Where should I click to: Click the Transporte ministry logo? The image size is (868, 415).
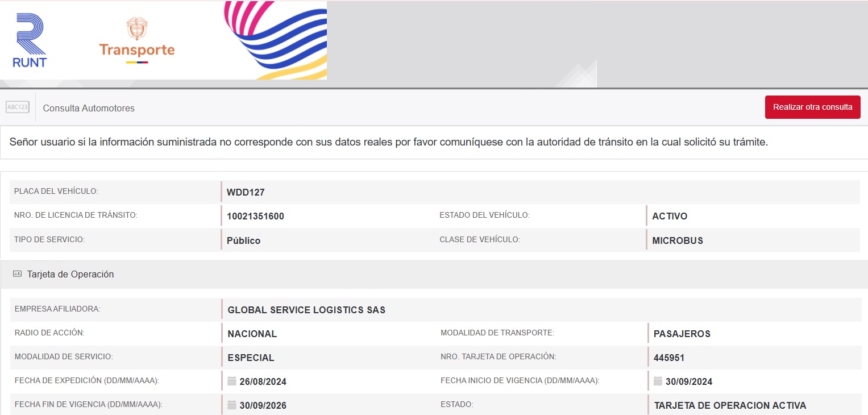coord(136,41)
